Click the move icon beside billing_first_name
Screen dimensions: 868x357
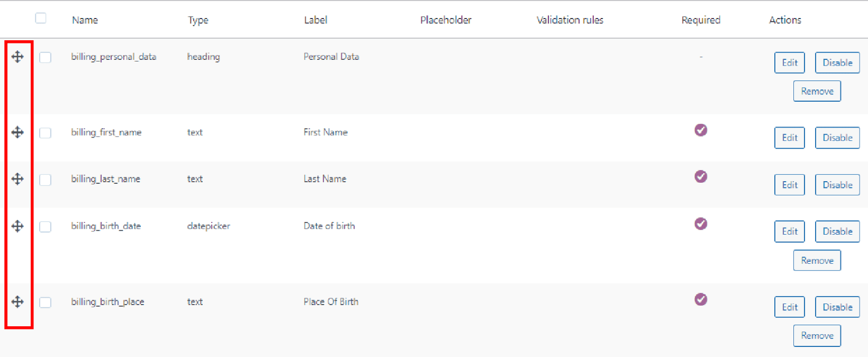(x=17, y=132)
